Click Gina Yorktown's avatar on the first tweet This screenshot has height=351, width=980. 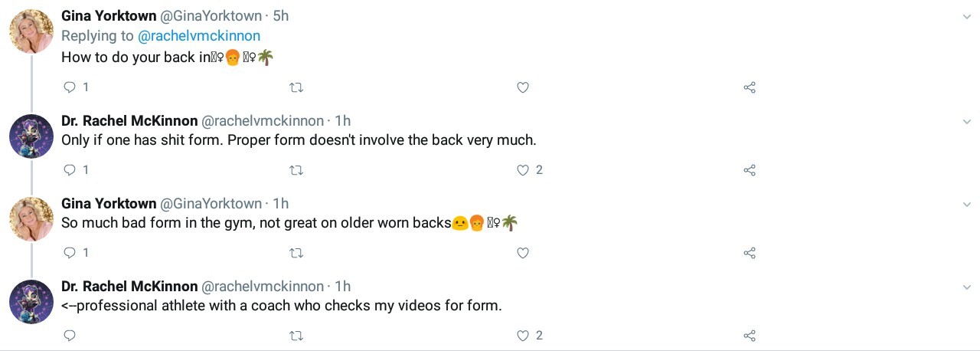click(x=31, y=31)
